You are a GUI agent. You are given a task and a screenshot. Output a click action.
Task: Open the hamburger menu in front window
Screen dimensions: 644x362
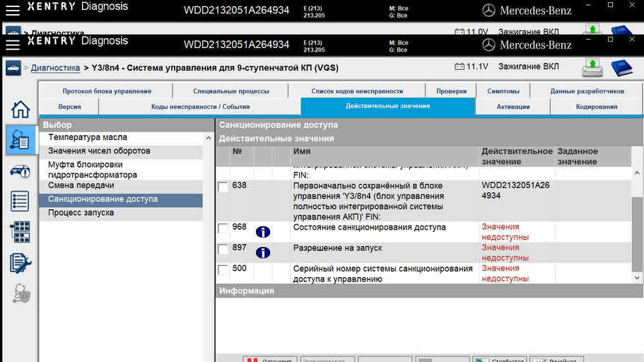(x=13, y=45)
